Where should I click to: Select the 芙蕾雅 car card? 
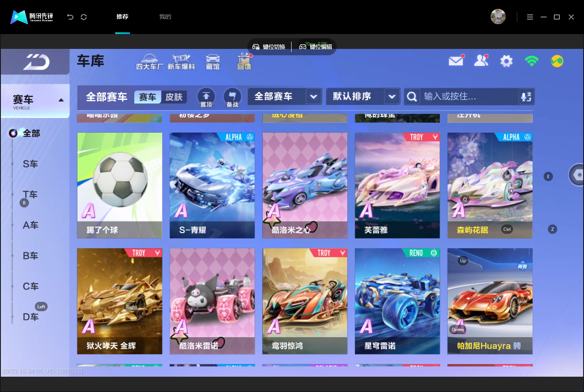coord(397,185)
